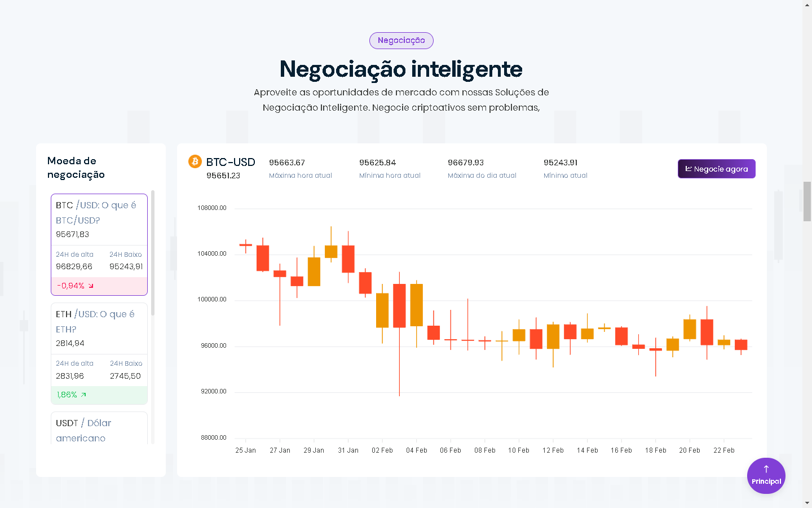The height and width of the screenshot is (508, 812).
Task: Click the last candlestick after 22 Feb
Action: pos(741,344)
